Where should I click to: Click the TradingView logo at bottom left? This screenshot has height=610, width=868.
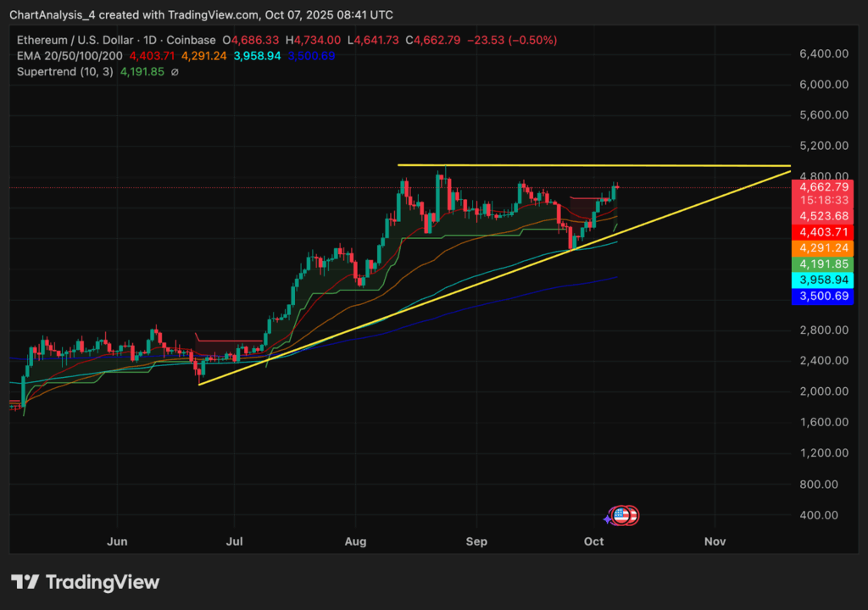pyautogui.click(x=85, y=582)
